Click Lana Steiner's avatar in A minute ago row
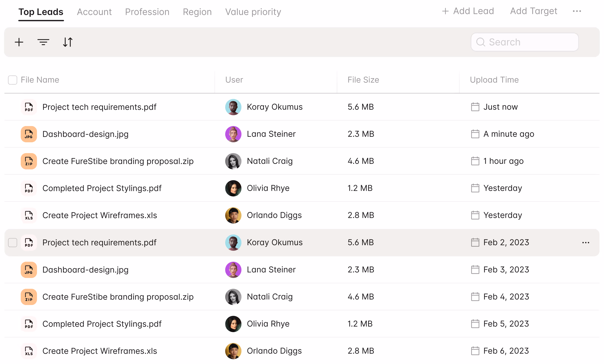Image resolution: width=604 pixels, height=364 pixels. point(233,134)
